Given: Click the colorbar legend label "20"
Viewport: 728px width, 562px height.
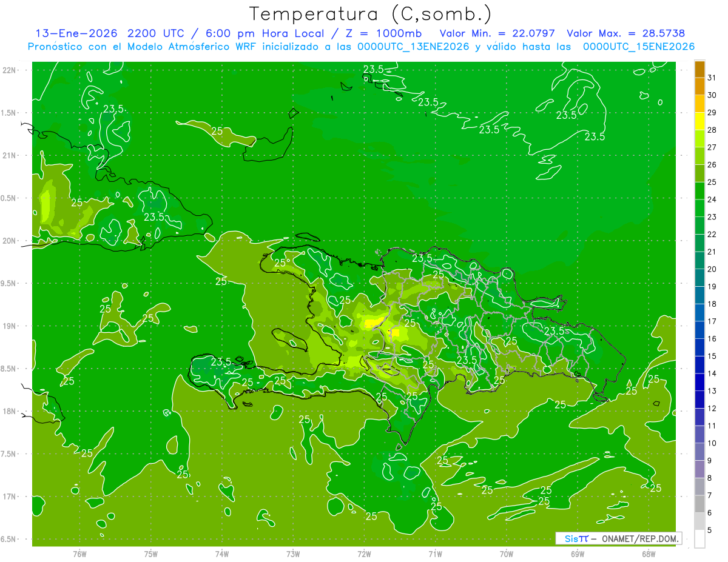Looking at the screenshot, I should click(x=712, y=269).
